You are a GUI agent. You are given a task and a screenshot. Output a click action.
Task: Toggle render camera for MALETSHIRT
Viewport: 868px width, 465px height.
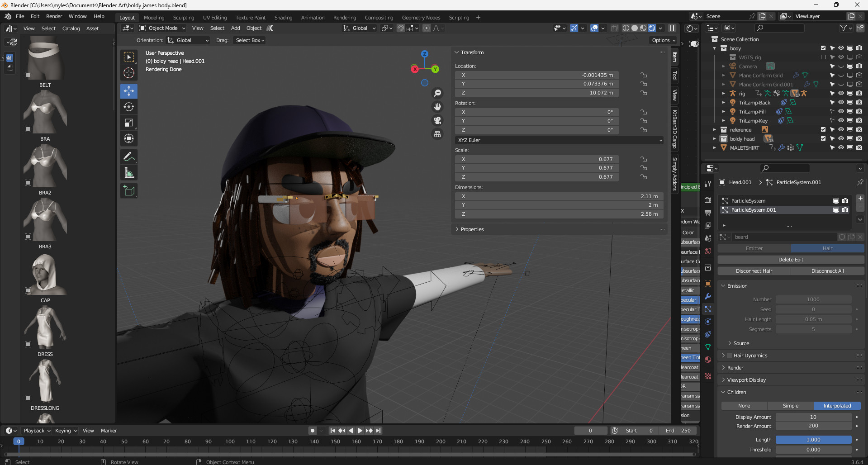[859, 148]
